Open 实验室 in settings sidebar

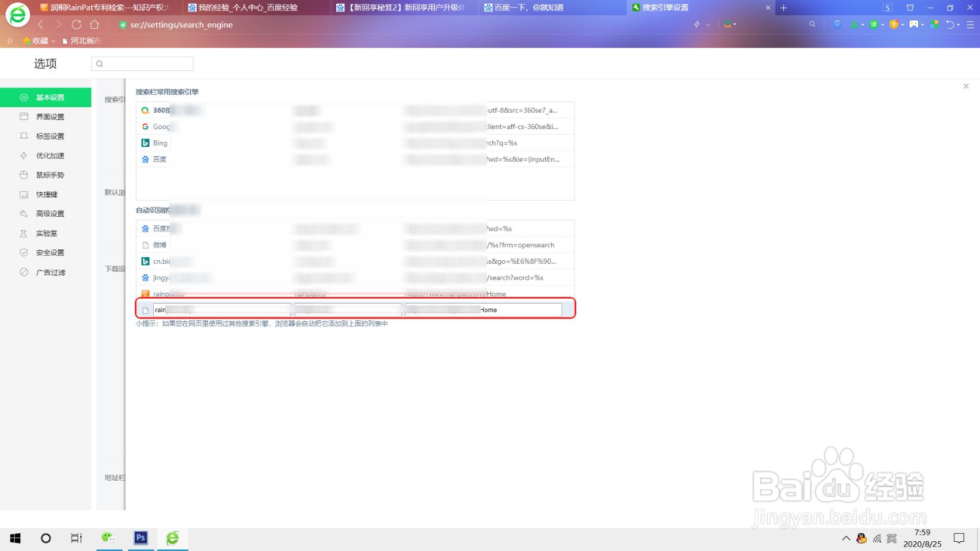(x=45, y=233)
